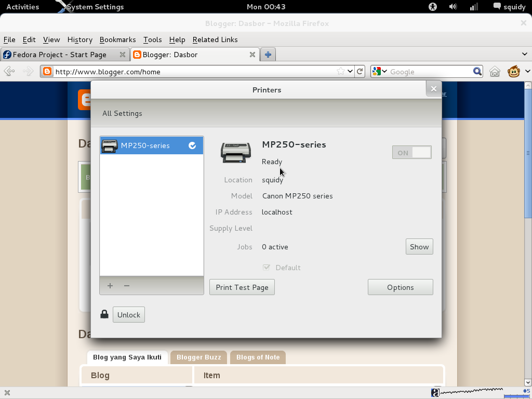Open the volume indicator in top bar
Screen dimensions: 532x399
pos(453,6)
